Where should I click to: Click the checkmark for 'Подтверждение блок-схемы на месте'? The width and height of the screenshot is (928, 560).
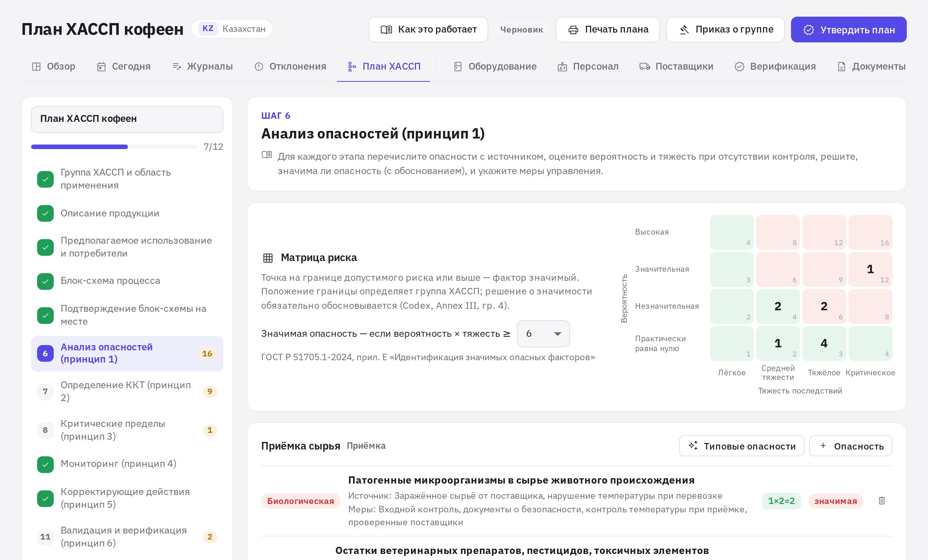click(45, 316)
